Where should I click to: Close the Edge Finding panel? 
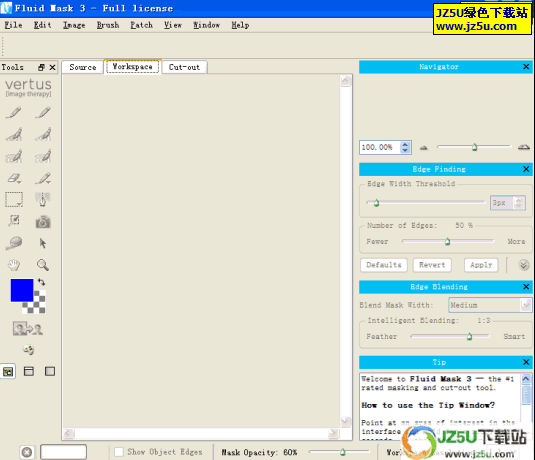pos(526,169)
